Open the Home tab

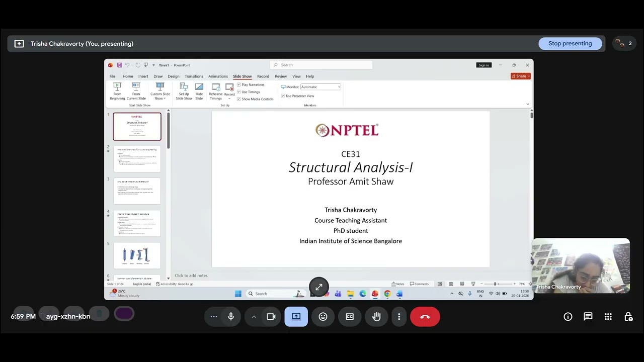click(x=128, y=76)
